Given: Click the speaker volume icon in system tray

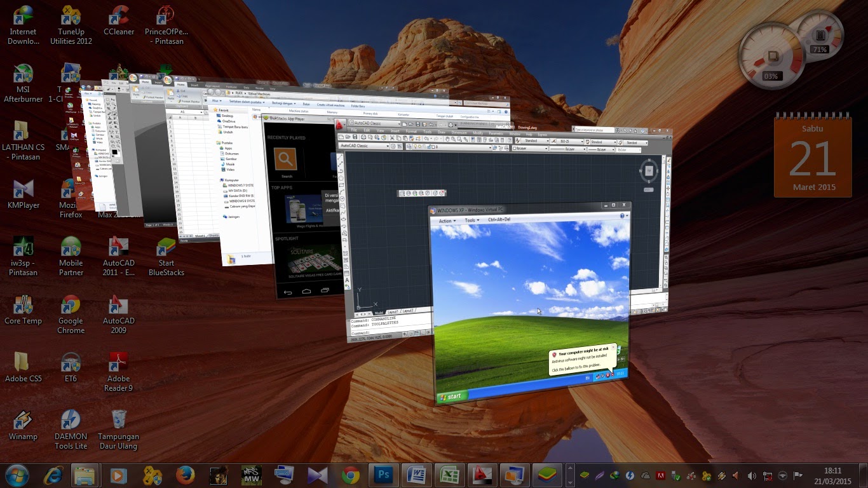Looking at the screenshot, I should coord(752,475).
